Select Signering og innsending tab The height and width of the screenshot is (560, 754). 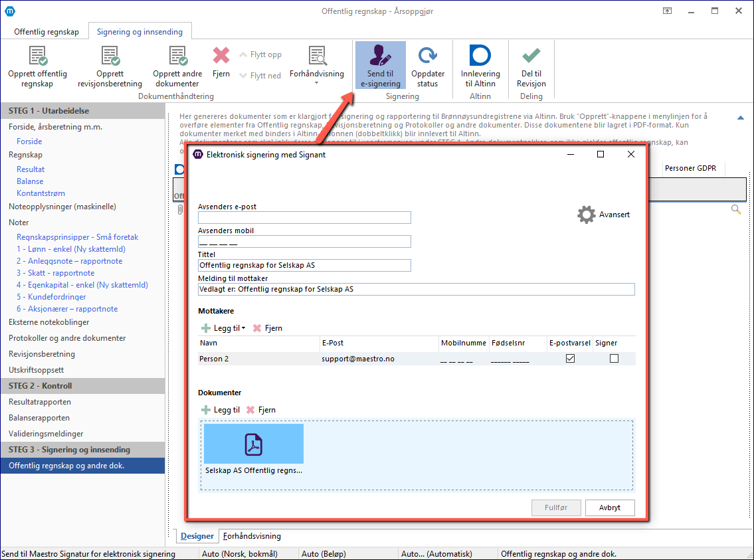tap(140, 32)
